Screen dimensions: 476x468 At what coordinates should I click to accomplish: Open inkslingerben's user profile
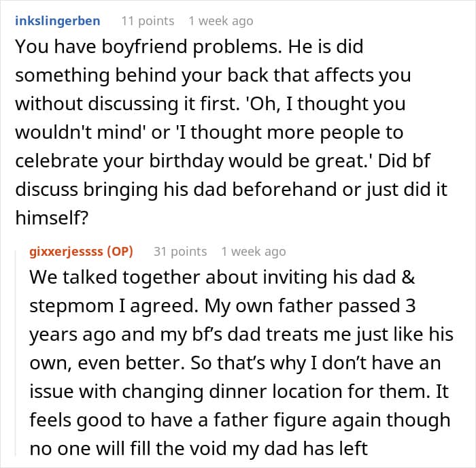57,20
